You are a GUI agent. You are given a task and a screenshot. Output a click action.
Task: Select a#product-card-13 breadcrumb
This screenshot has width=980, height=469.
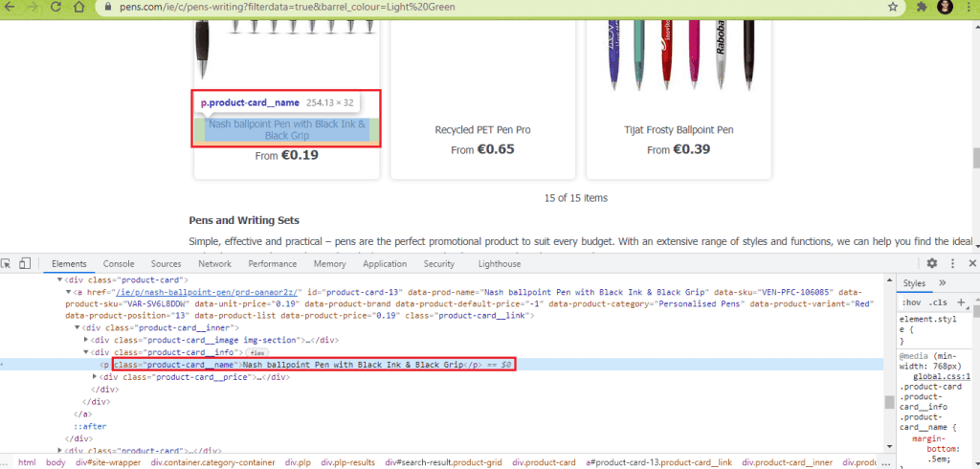658,462
